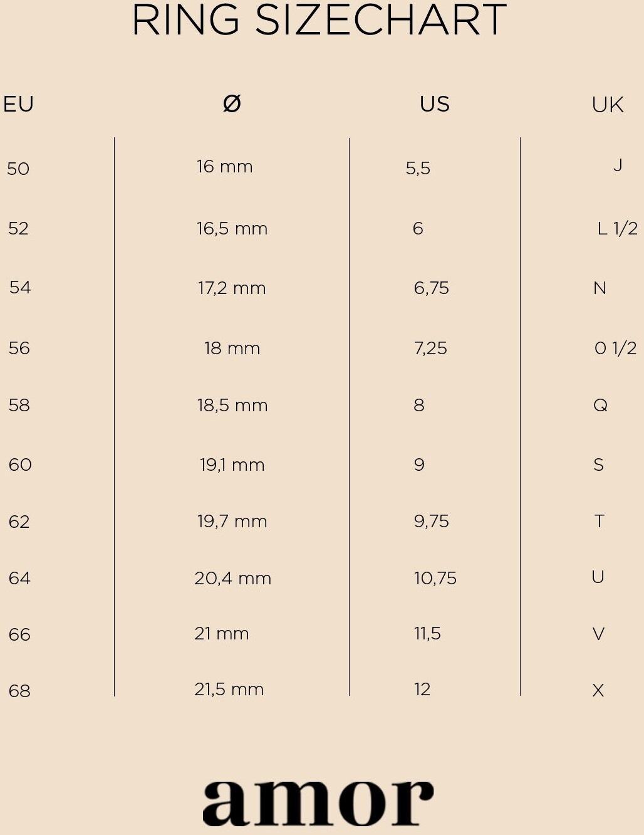The width and height of the screenshot is (644, 835).
Task: Click UK size L 1/2
Action: coord(617,229)
